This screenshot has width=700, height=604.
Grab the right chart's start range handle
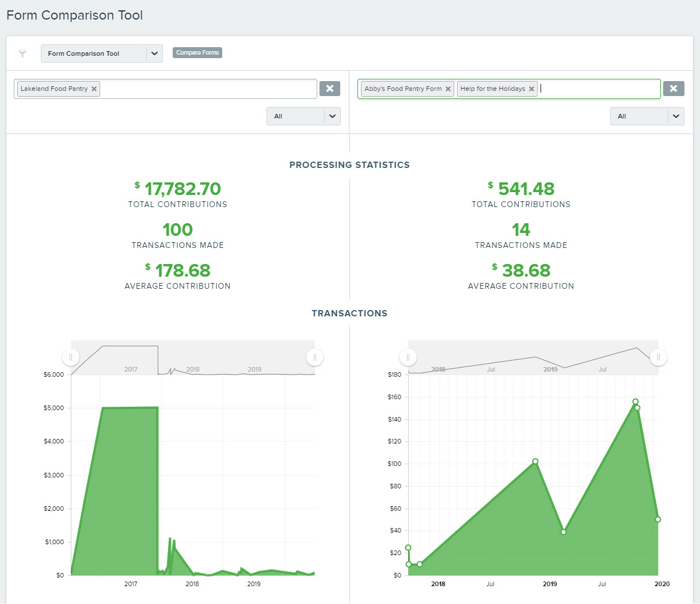coord(408,357)
